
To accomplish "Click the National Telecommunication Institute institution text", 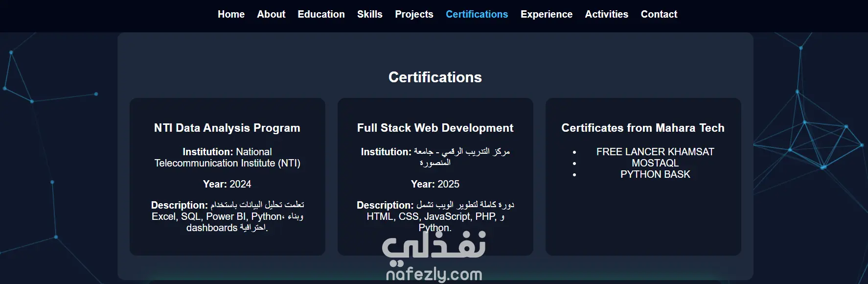I will pyautogui.click(x=227, y=158).
